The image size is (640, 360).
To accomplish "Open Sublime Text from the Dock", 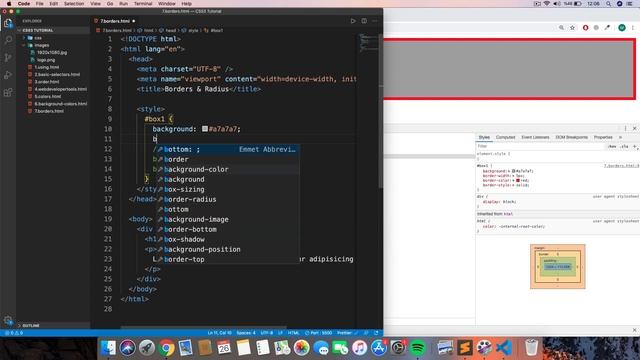I will click(464, 348).
